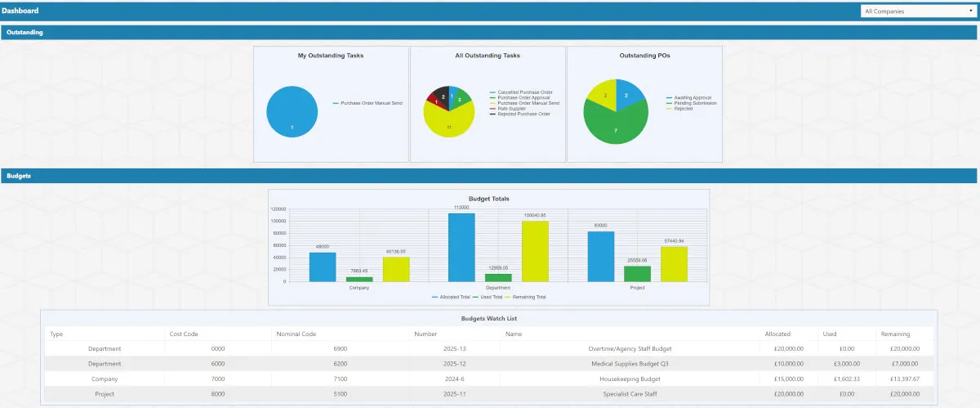Click the black slice labeled 2 in All Outstanding Tasks
Image resolution: width=980 pixels, height=408 pixels.
coord(441,96)
